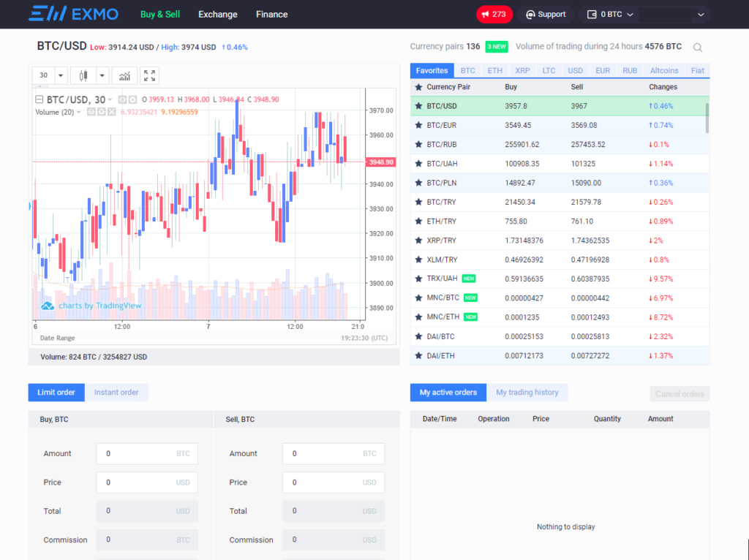
Task: Open the chart style dropdown arrow
Action: point(102,75)
